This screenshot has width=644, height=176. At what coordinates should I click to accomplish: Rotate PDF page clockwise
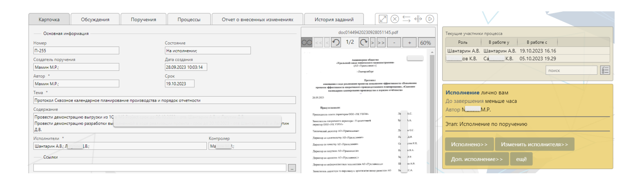[364, 43]
